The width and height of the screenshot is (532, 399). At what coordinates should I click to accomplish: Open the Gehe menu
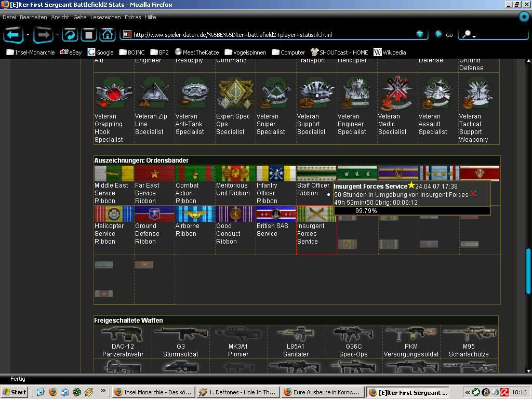79,17
